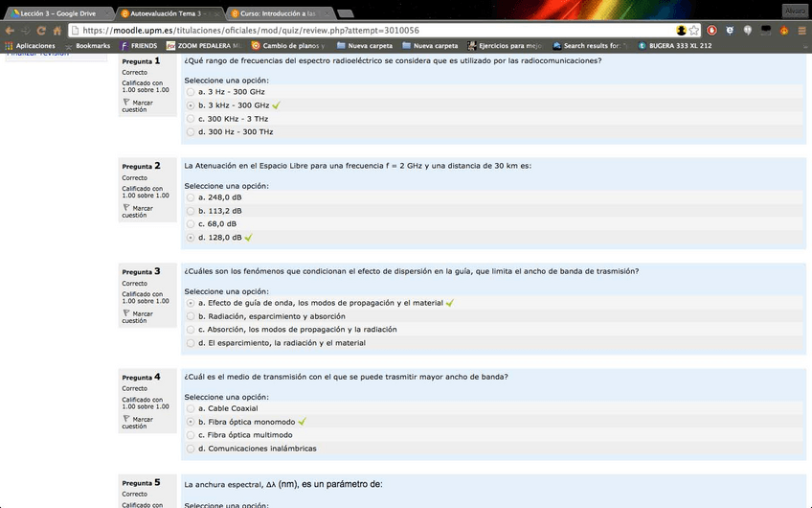The height and width of the screenshot is (508, 812).
Task: Click the browser forward arrow
Action: tap(25, 31)
